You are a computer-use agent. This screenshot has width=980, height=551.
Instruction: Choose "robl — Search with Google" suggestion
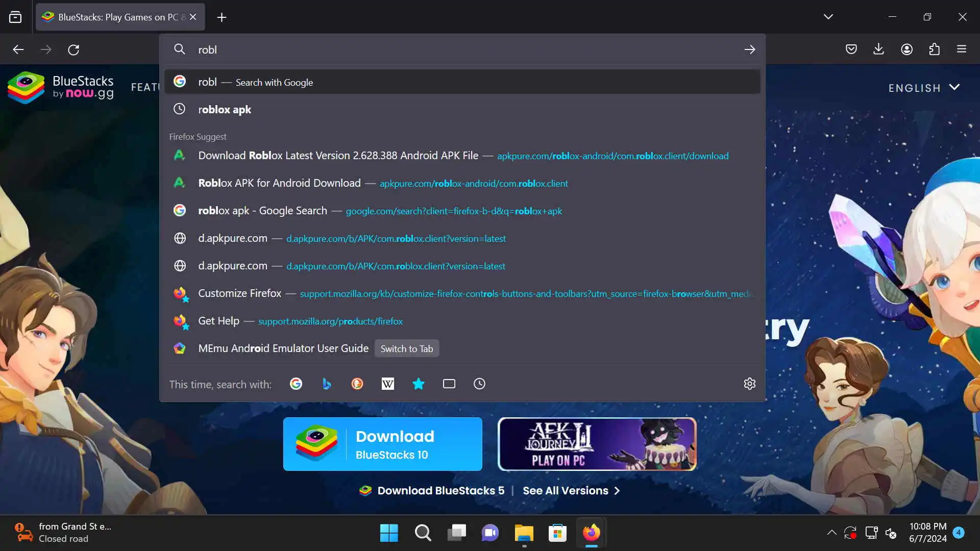click(x=255, y=82)
